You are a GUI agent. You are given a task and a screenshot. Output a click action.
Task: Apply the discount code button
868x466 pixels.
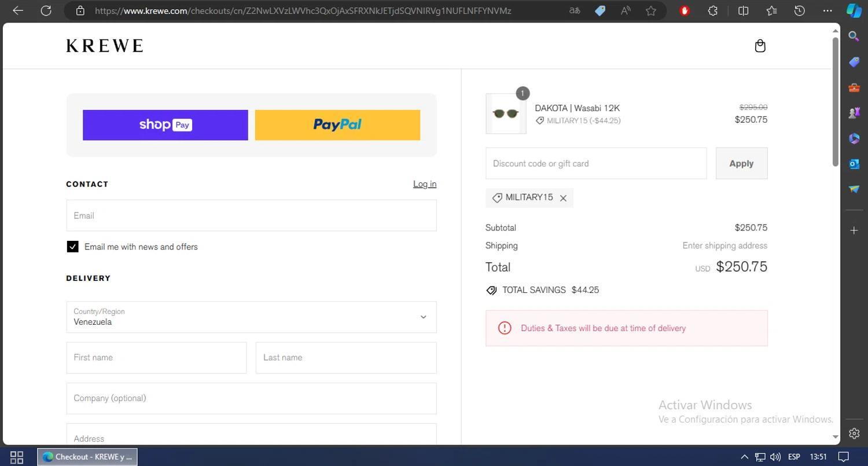[x=741, y=163]
